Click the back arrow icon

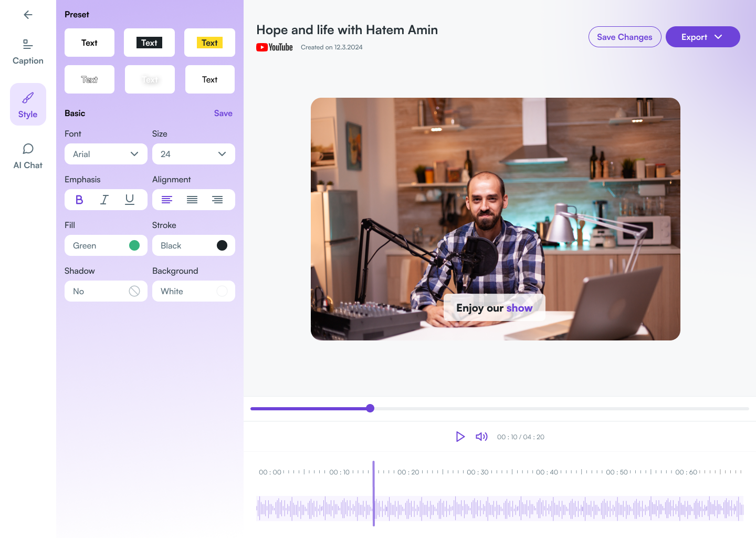(28, 15)
